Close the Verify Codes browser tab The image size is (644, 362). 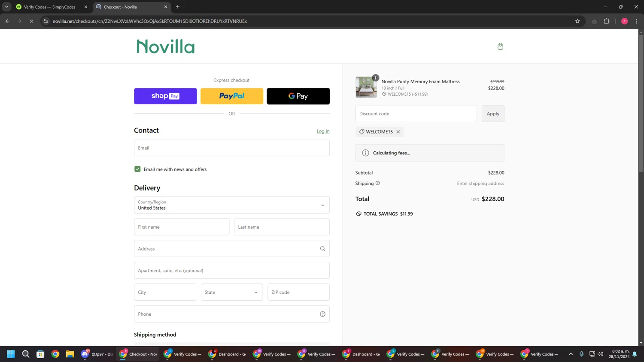point(86,7)
